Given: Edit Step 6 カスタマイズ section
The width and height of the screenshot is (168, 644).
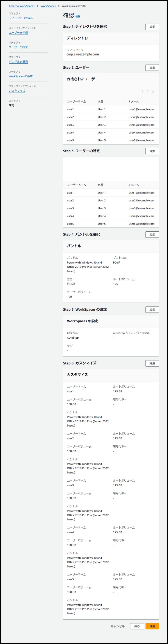Looking at the screenshot, I should [x=152, y=363].
